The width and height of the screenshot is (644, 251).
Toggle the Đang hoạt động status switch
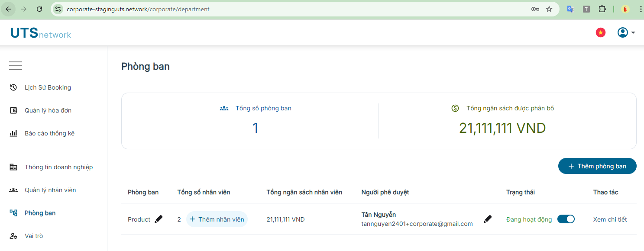(x=566, y=219)
